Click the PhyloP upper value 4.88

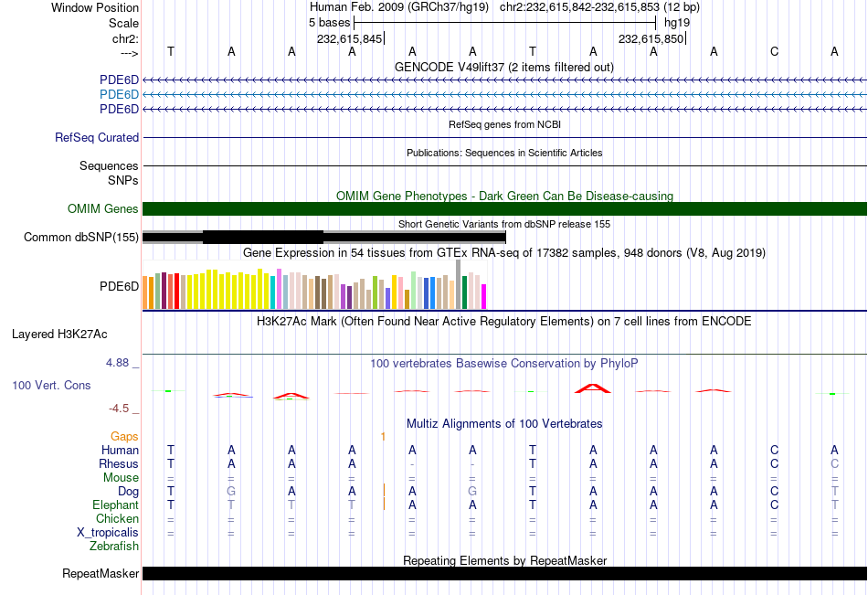click(117, 363)
